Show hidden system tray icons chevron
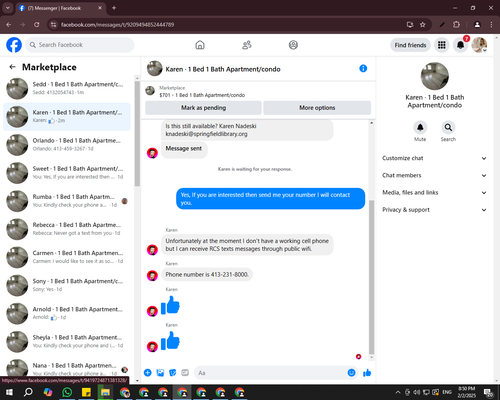The image size is (500, 400). (x=398, y=392)
